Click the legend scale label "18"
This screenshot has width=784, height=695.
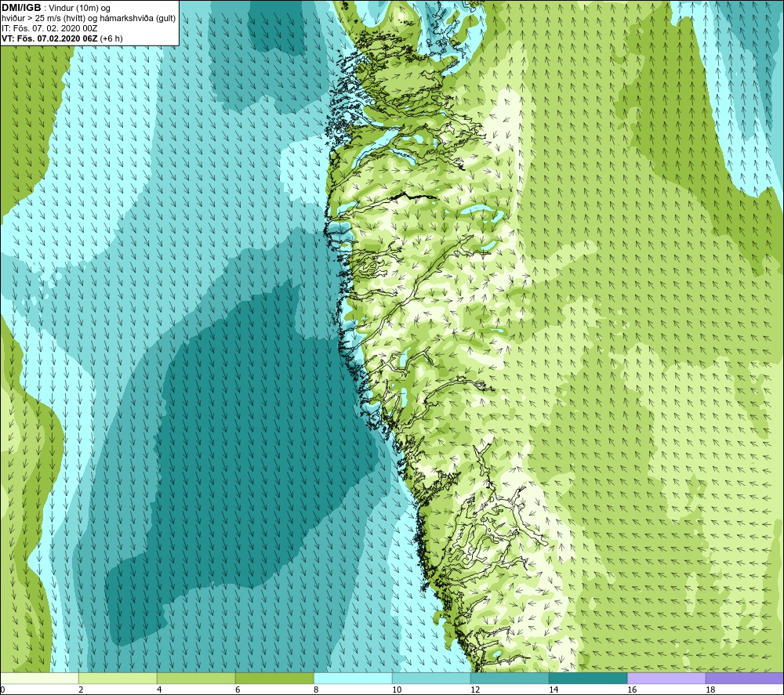(710, 690)
